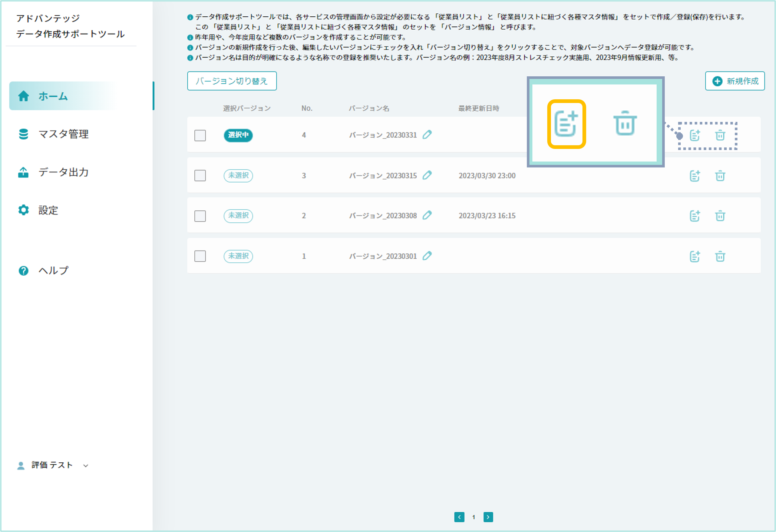Expand the 評価 テスト user dropdown
The image size is (776, 532).
[86, 466]
